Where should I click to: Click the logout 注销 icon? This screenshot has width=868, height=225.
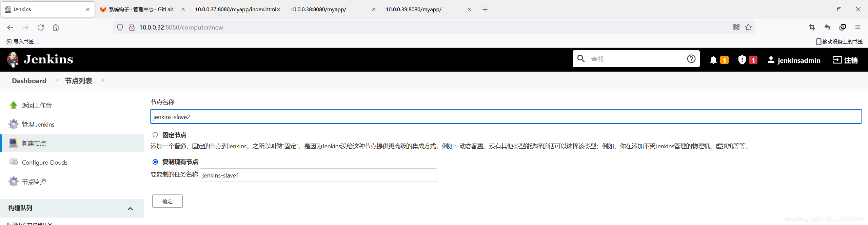pos(837,60)
